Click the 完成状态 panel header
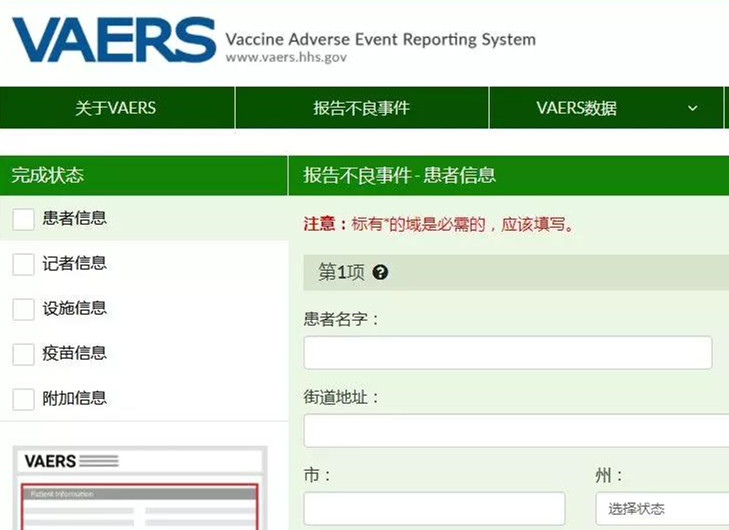The height and width of the screenshot is (530, 729). pos(144,175)
